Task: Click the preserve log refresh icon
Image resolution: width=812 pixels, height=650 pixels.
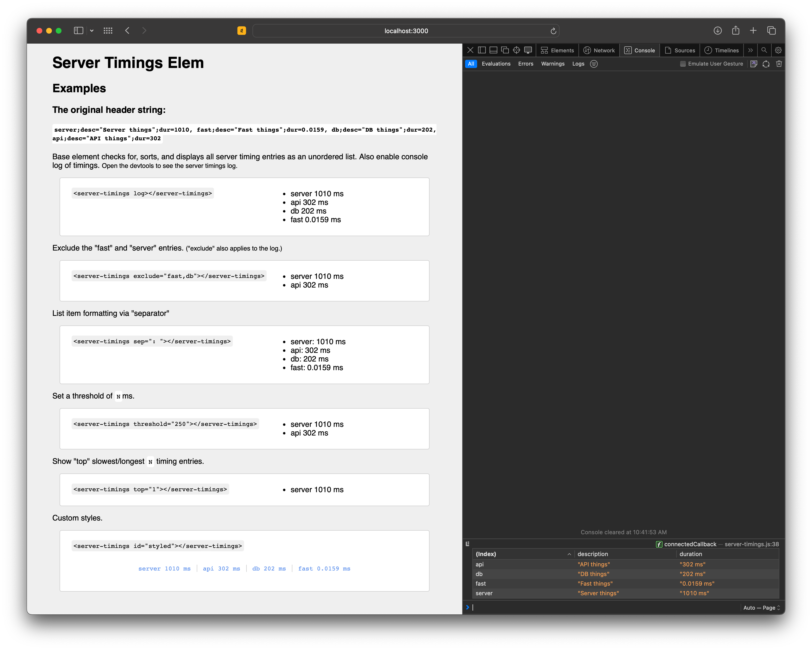Action: pyautogui.click(x=766, y=64)
